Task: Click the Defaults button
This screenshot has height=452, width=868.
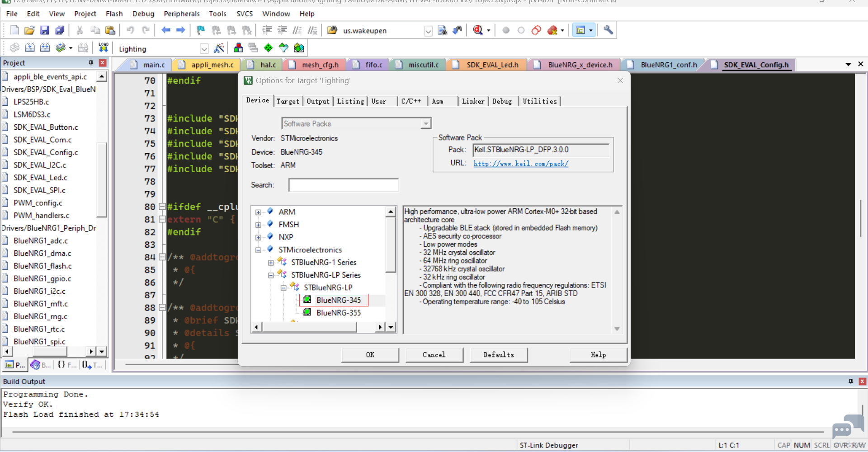Action: tap(499, 355)
